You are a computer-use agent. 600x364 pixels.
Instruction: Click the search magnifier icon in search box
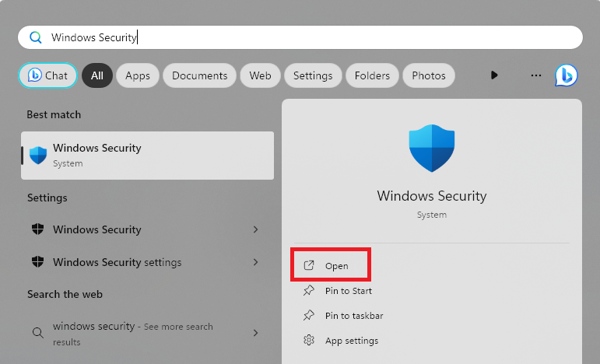(x=35, y=37)
